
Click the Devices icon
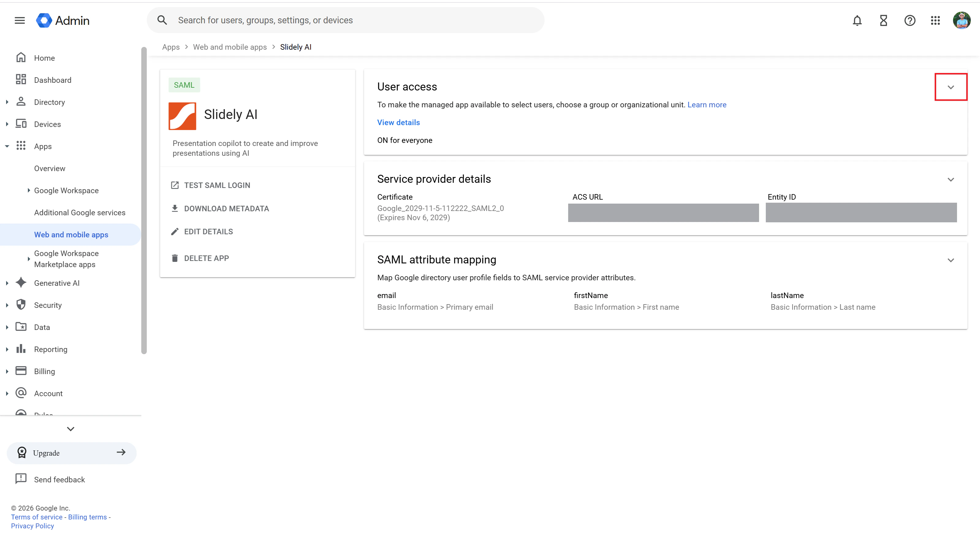click(x=21, y=124)
